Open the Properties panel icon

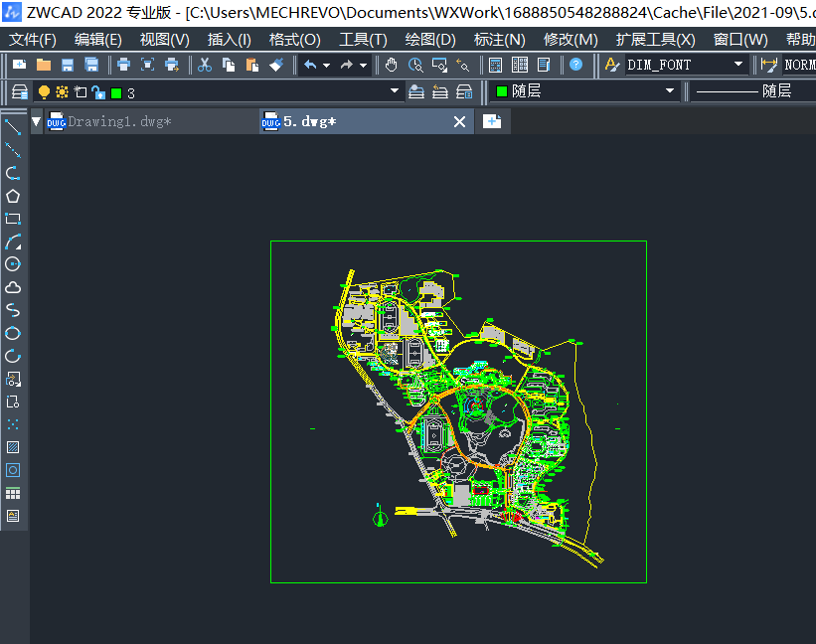pyautogui.click(x=544, y=65)
